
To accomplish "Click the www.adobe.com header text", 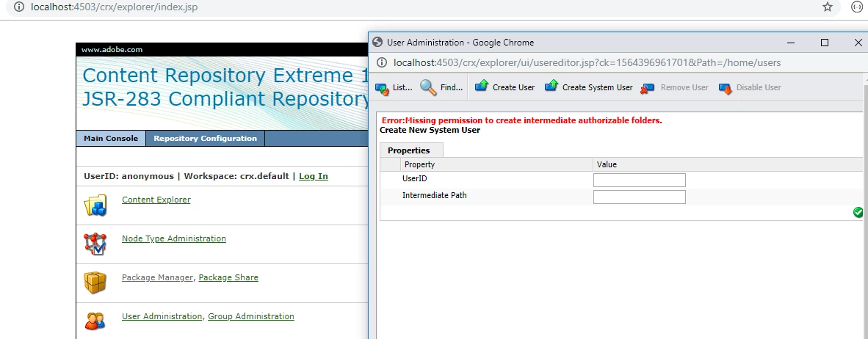I will point(112,49).
